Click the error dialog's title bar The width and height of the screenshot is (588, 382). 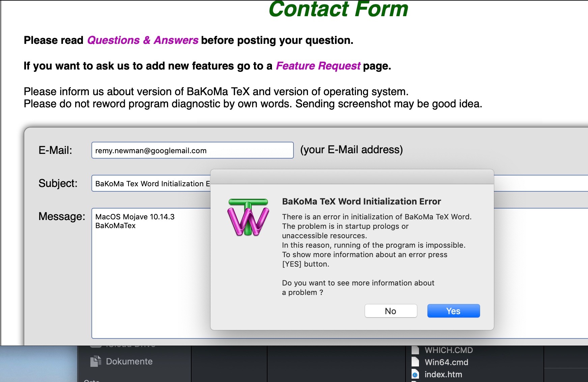[x=352, y=177]
